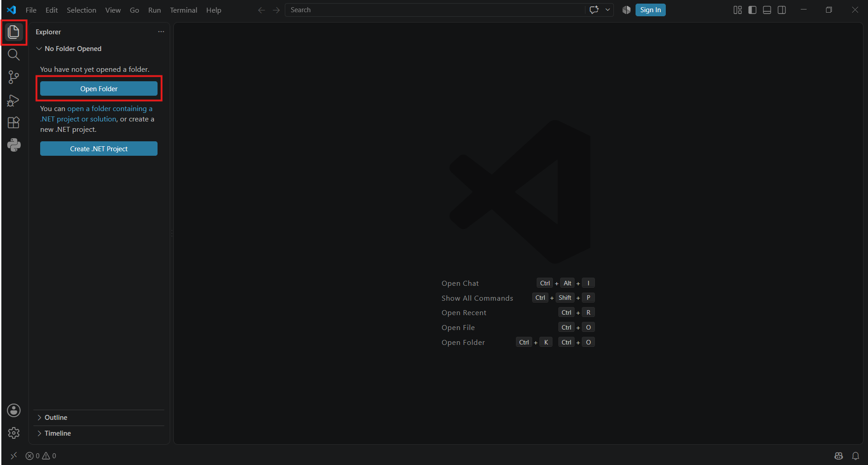The width and height of the screenshot is (868, 465).
Task: Open the Run menu
Action: (x=154, y=10)
